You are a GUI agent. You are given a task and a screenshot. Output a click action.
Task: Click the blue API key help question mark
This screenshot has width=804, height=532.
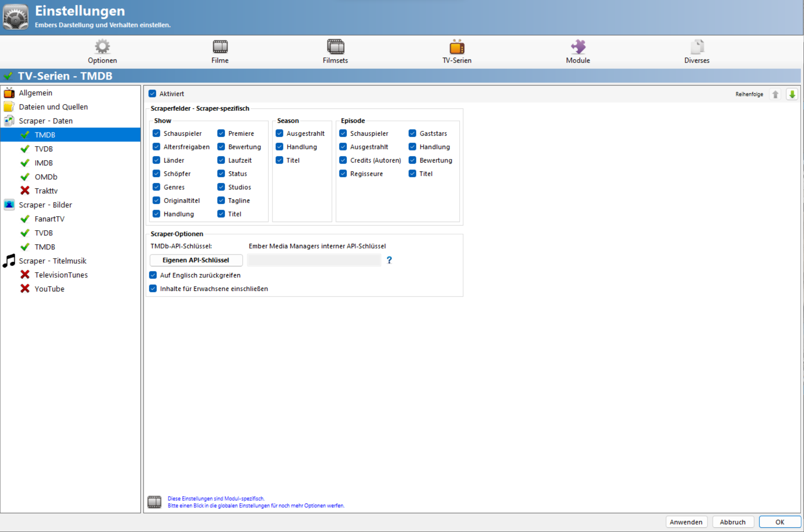tap(389, 260)
